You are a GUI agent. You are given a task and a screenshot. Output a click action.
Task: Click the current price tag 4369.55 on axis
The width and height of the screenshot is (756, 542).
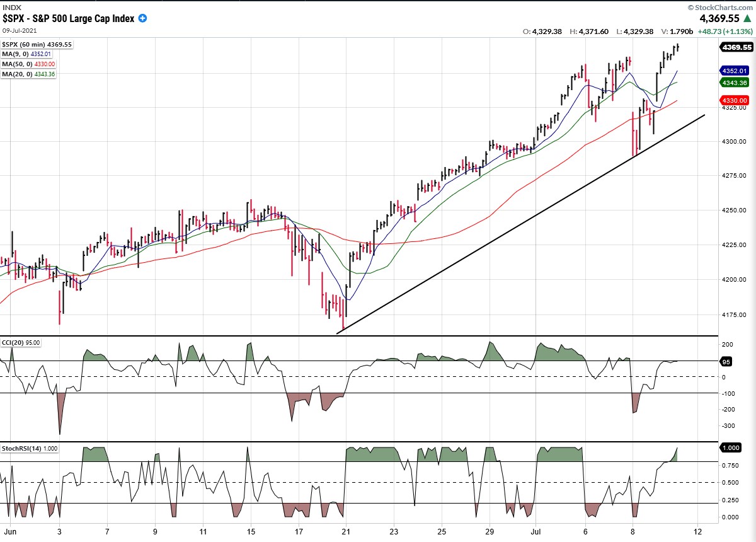point(736,47)
